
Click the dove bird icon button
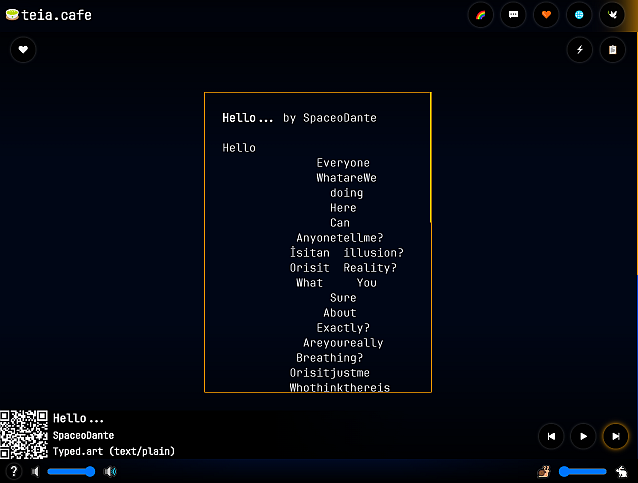coord(612,15)
